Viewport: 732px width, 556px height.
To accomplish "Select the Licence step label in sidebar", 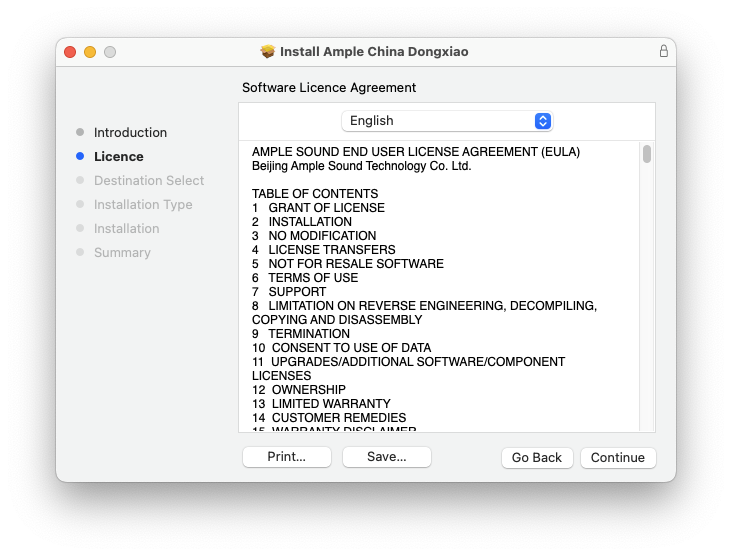I will click(118, 157).
